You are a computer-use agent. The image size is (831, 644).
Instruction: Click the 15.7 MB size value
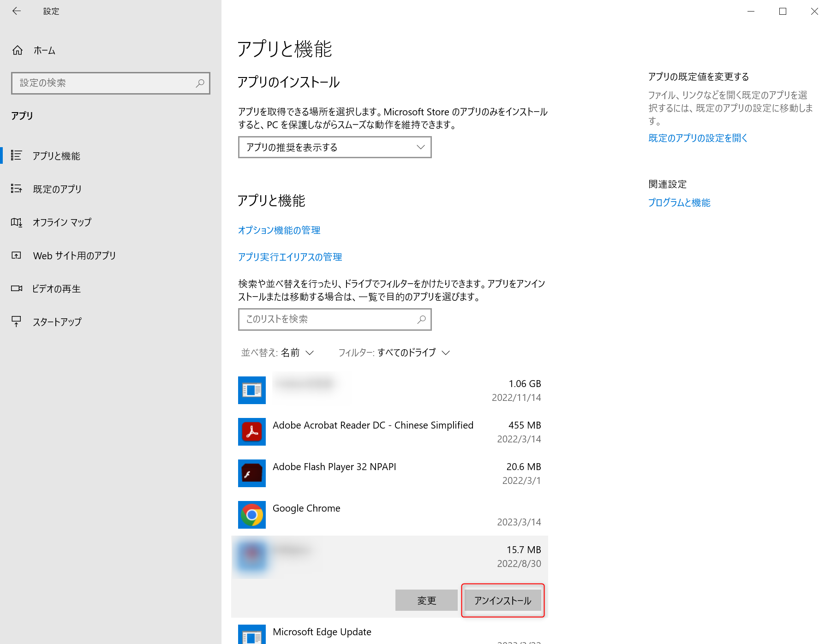(x=524, y=550)
